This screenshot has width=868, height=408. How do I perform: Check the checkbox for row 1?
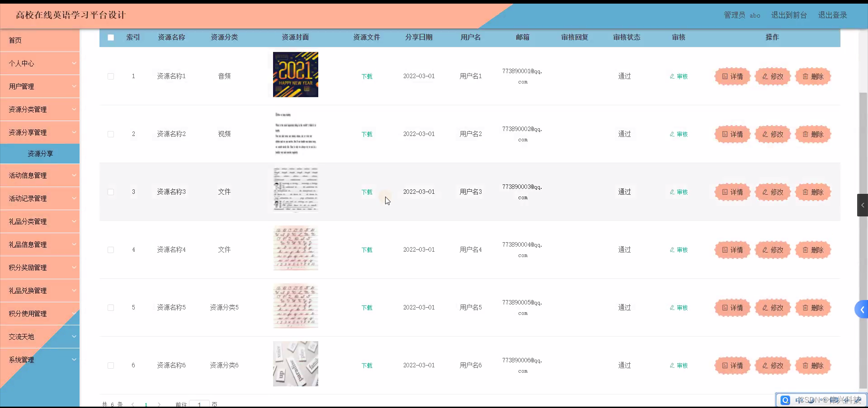(x=111, y=76)
